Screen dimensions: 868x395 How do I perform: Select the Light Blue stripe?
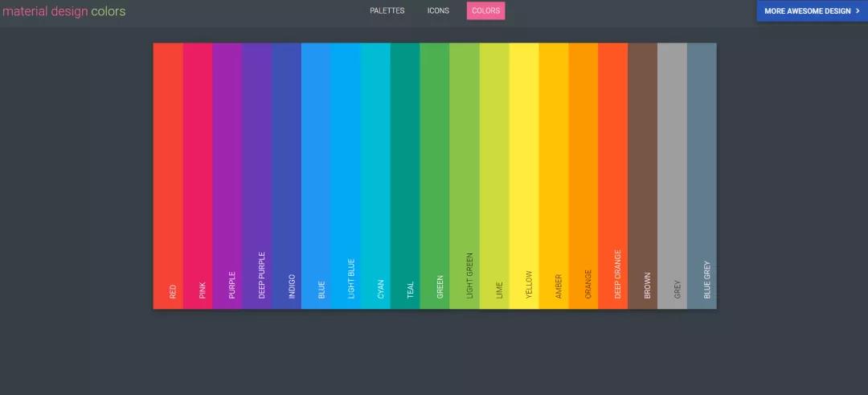[x=346, y=175]
